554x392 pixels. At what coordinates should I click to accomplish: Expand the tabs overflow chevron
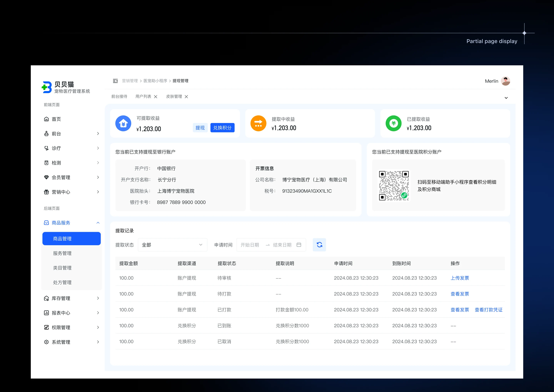[506, 98]
